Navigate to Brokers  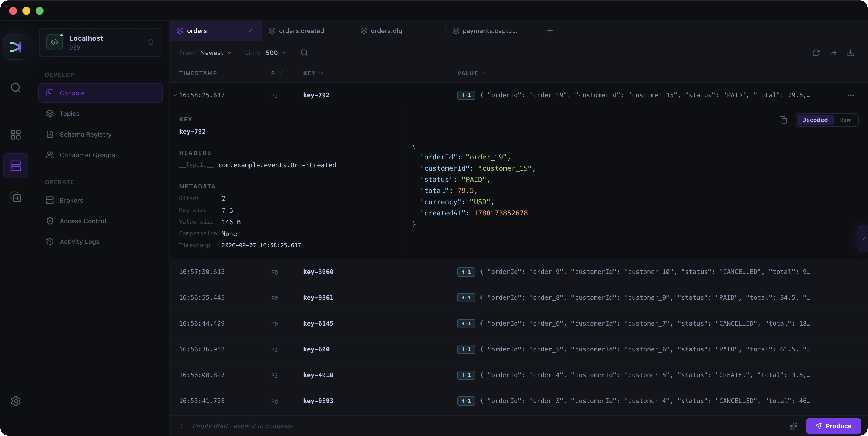[100, 200]
